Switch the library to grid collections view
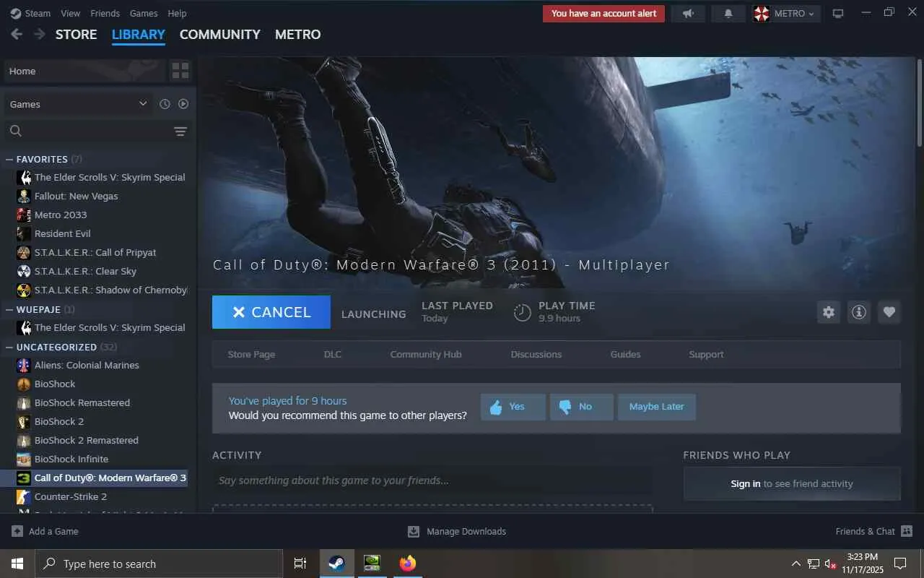The image size is (924, 578). 180,71
